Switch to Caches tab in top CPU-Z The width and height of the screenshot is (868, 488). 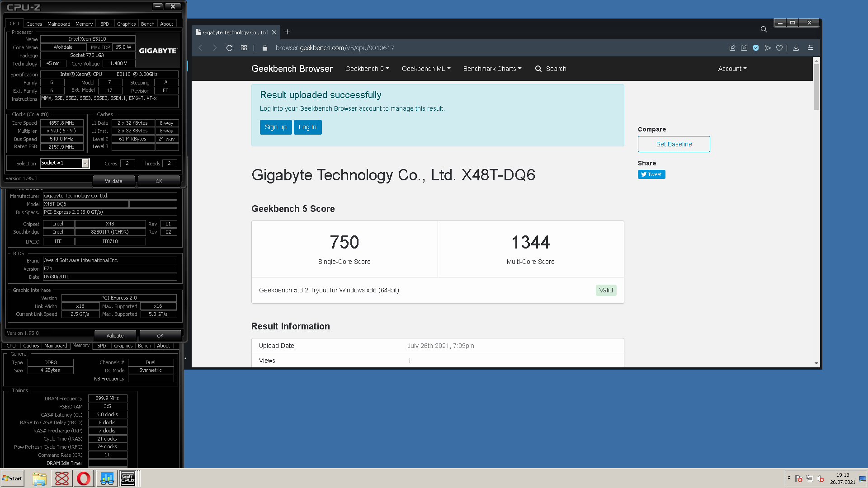(34, 24)
